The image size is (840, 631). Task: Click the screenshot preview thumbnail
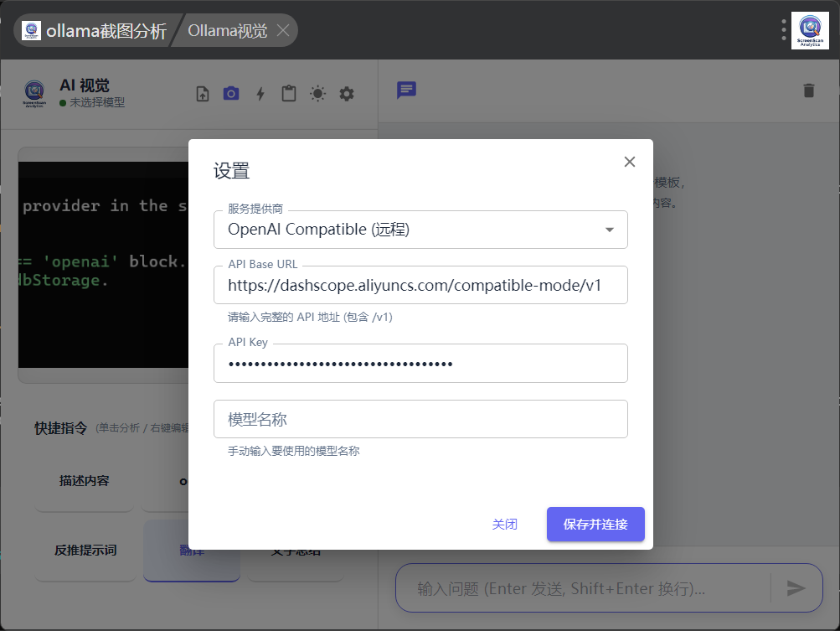[103, 265]
